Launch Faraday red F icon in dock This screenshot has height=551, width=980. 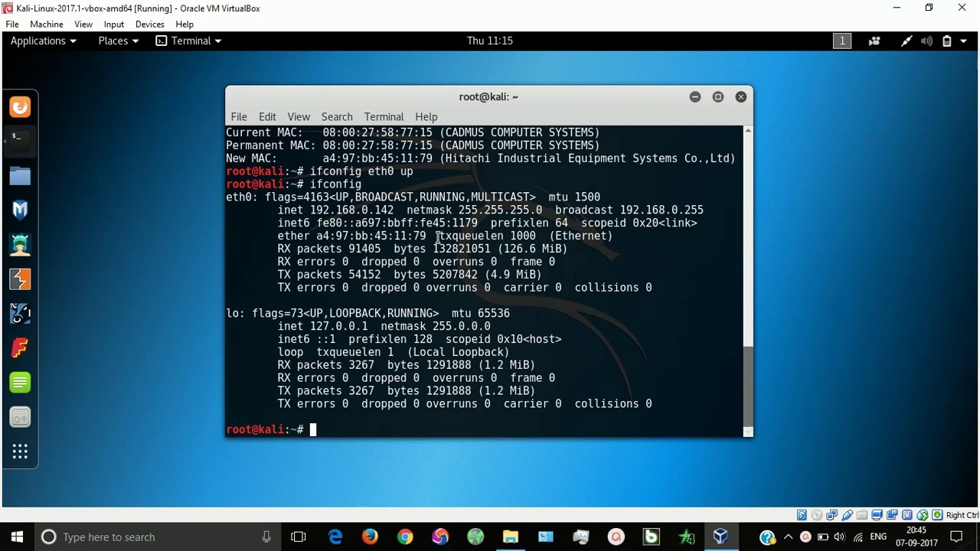point(20,347)
